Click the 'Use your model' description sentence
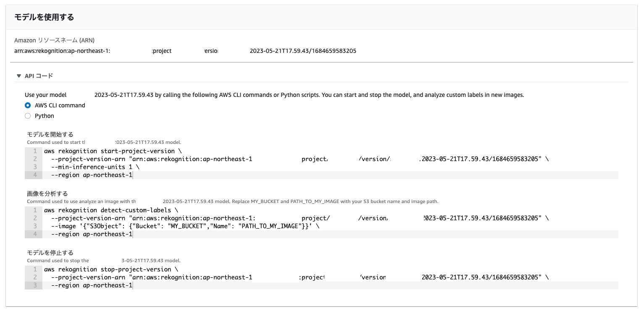Image resolution: width=644 pixels, height=318 pixels. 274,95
